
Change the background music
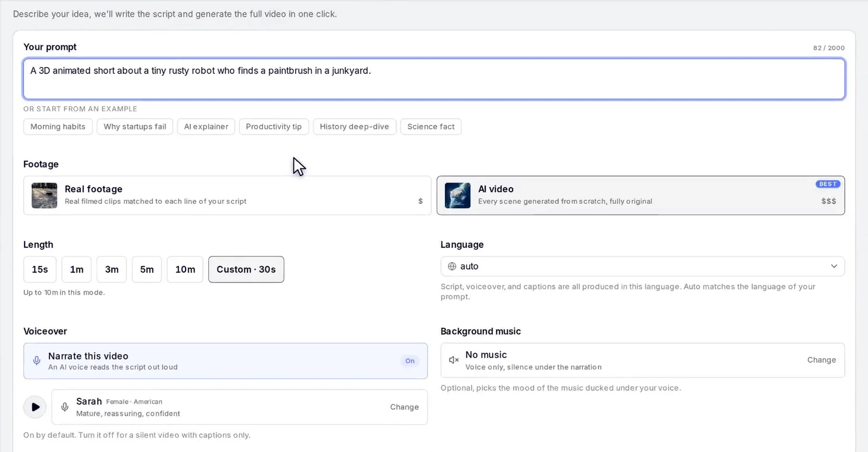click(x=821, y=360)
